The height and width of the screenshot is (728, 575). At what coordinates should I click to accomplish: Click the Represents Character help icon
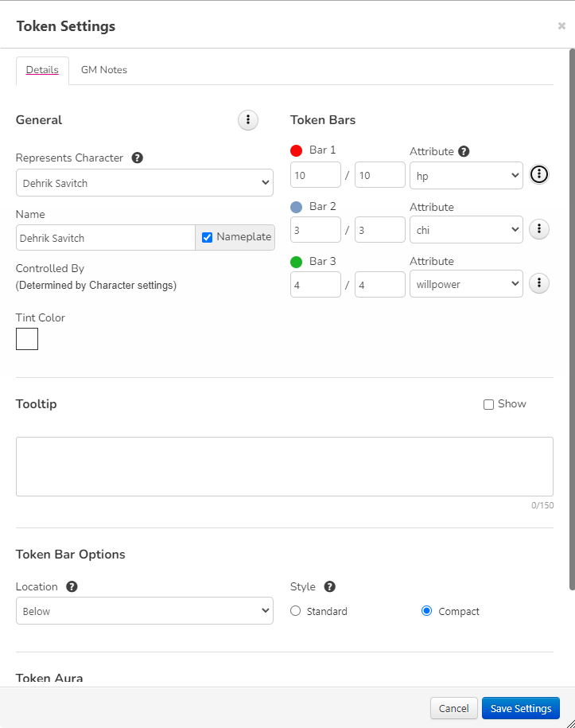pyautogui.click(x=137, y=158)
